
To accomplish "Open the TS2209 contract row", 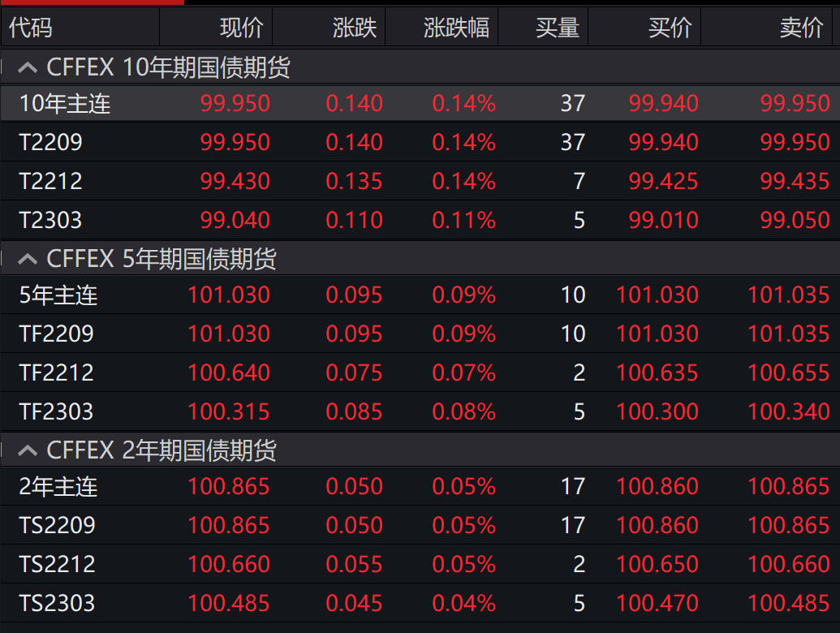I will [57, 525].
